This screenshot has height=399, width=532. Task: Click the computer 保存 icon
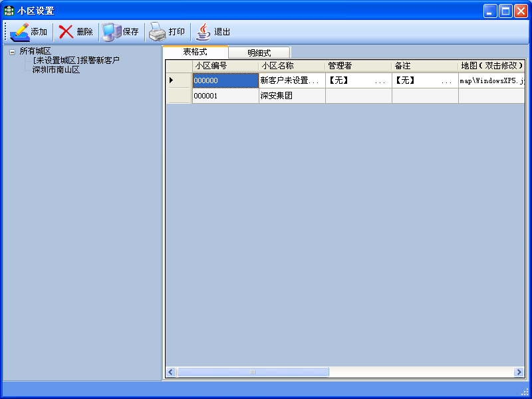click(x=112, y=32)
